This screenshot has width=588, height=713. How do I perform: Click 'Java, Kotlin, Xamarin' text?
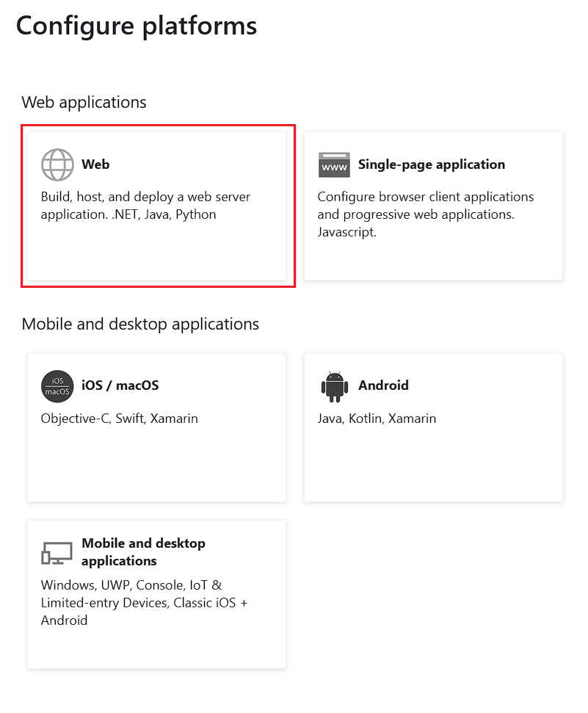(x=377, y=419)
